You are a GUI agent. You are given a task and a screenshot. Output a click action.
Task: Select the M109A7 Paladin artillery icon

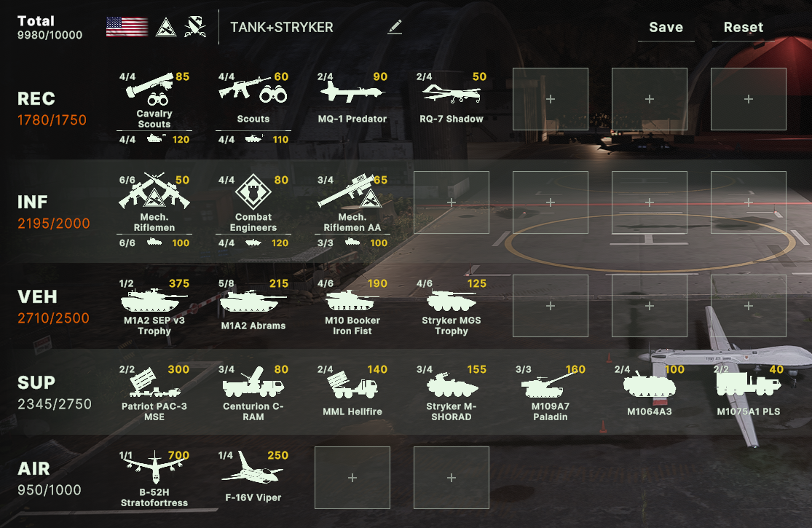pyautogui.click(x=549, y=385)
